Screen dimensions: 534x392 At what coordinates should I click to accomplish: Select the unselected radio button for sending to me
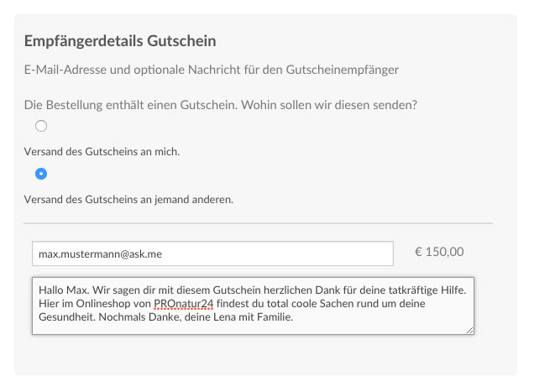(41, 126)
